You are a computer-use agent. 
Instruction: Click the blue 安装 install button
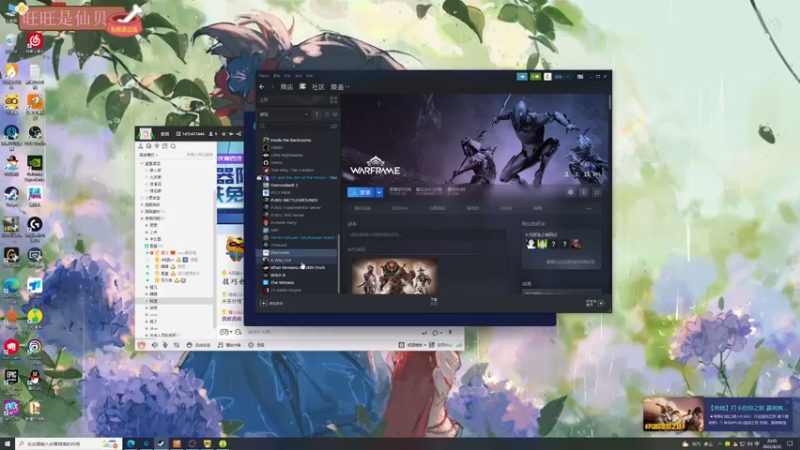tap(361, 192)
